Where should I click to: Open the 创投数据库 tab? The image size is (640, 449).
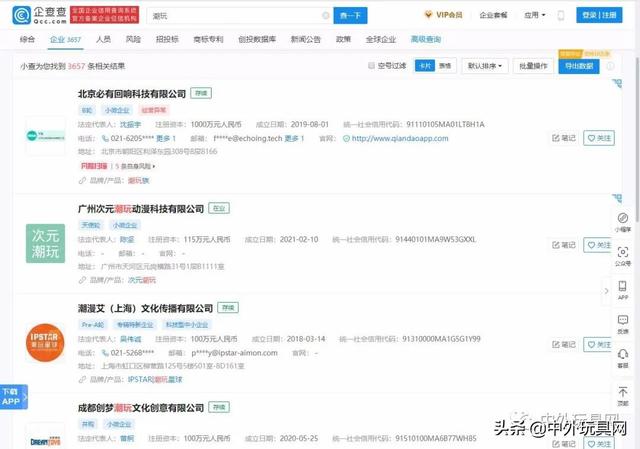(257, 39)
